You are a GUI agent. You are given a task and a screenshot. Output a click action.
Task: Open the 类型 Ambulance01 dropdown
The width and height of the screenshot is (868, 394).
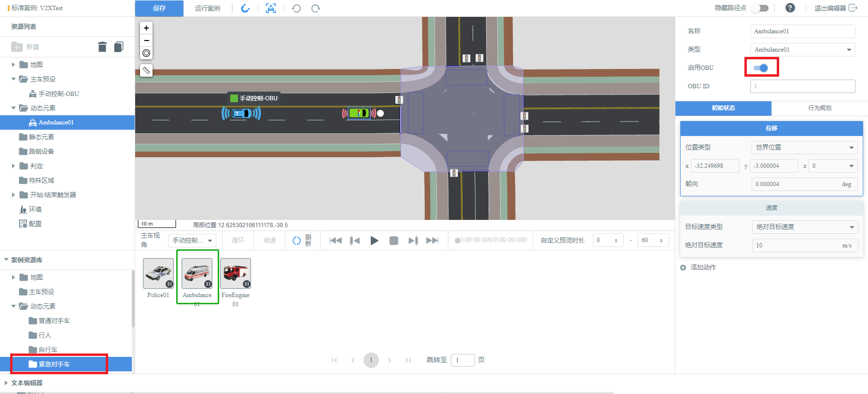[802, 50]
